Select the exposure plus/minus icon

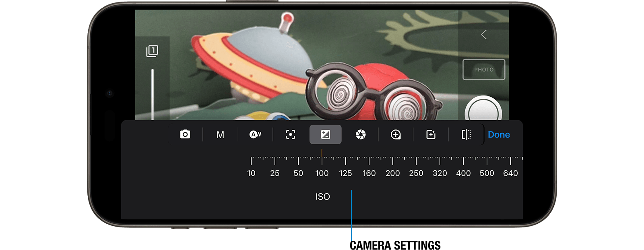pyautogui.click(x=325, y=134)
